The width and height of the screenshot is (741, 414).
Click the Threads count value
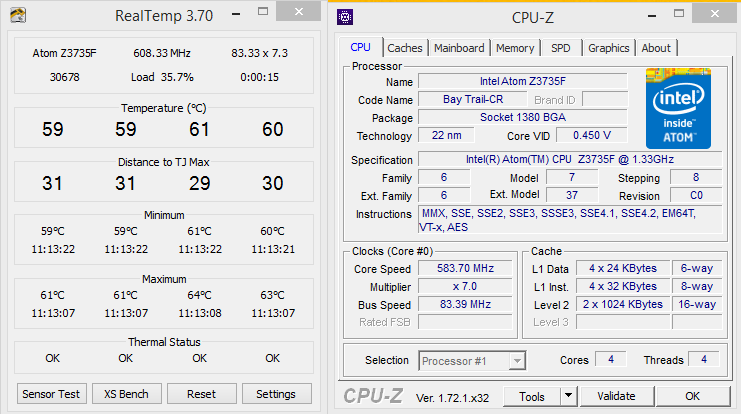coord(704,360)
